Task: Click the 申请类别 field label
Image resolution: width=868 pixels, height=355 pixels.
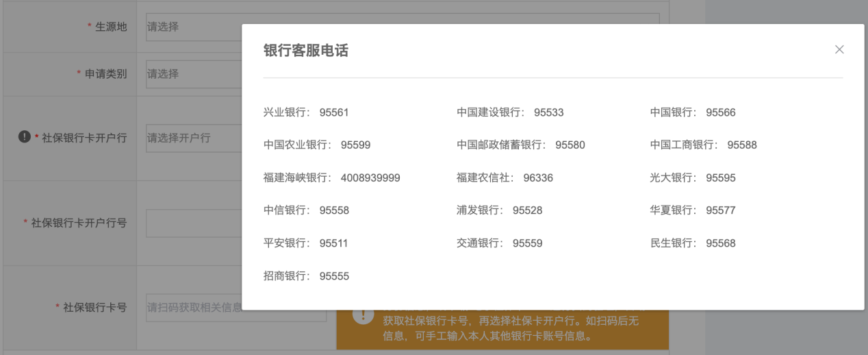Action: point(105,73)
